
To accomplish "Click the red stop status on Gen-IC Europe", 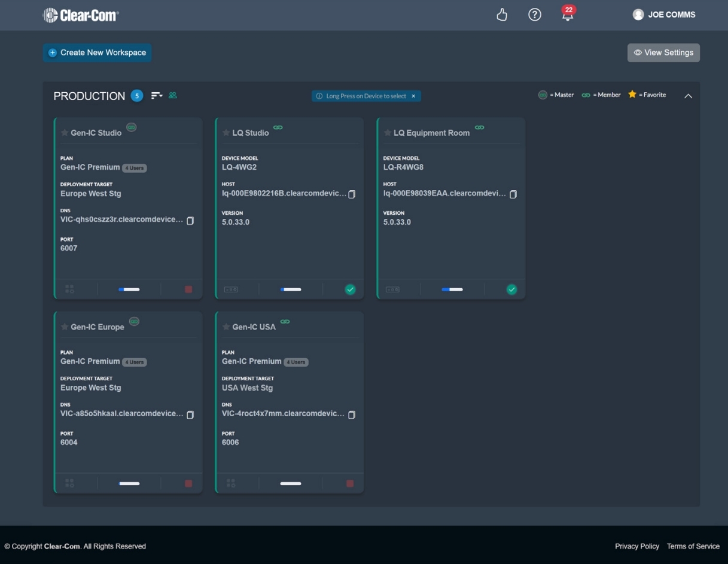I will click(188, 483).
